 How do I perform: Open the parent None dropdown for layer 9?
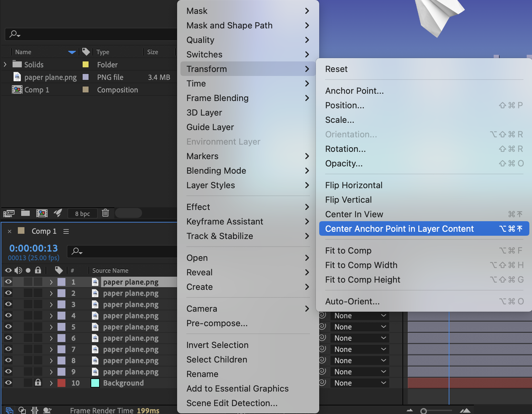click(x=360, y=372)
